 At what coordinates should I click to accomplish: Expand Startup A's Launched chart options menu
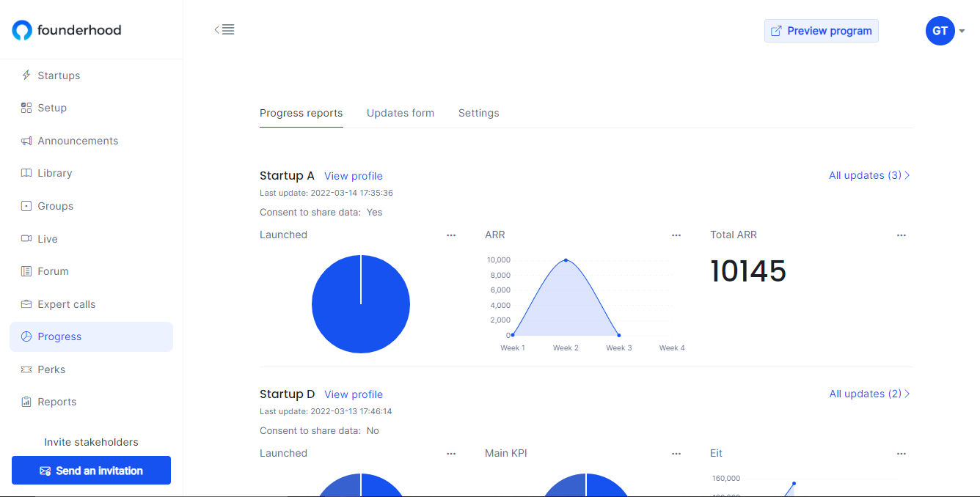point(450,235)
